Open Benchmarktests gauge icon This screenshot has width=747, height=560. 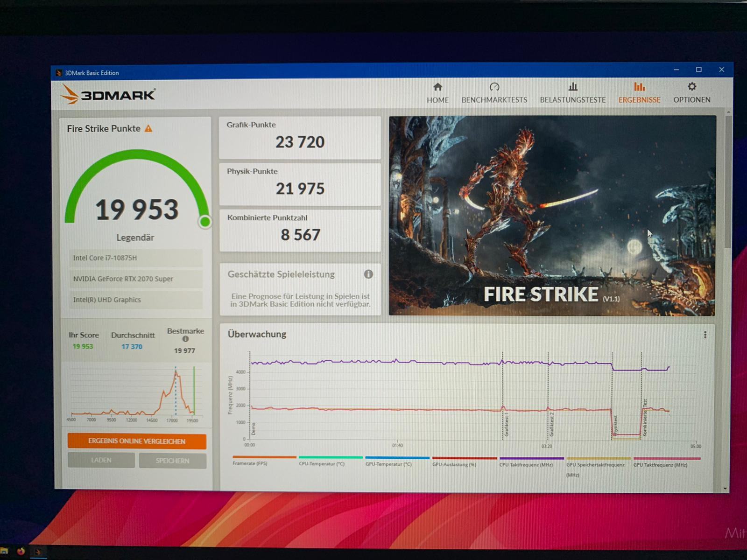[x=494, y=87]
